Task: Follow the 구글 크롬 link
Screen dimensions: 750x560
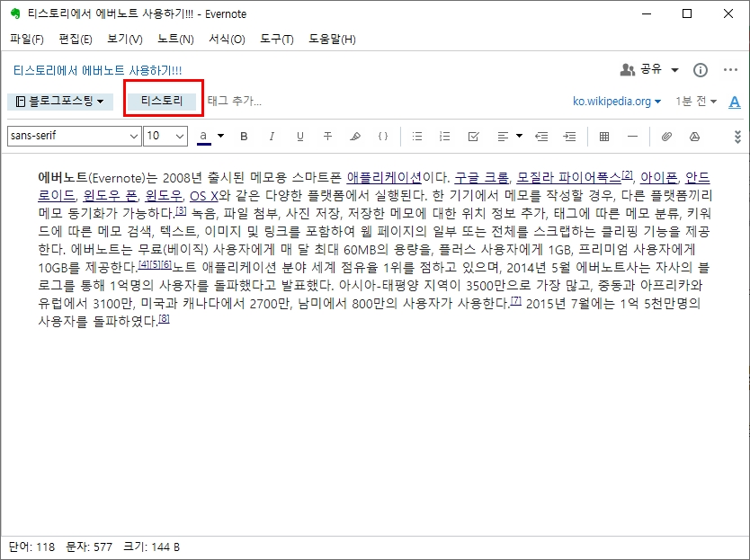Action: click(482, 178)
